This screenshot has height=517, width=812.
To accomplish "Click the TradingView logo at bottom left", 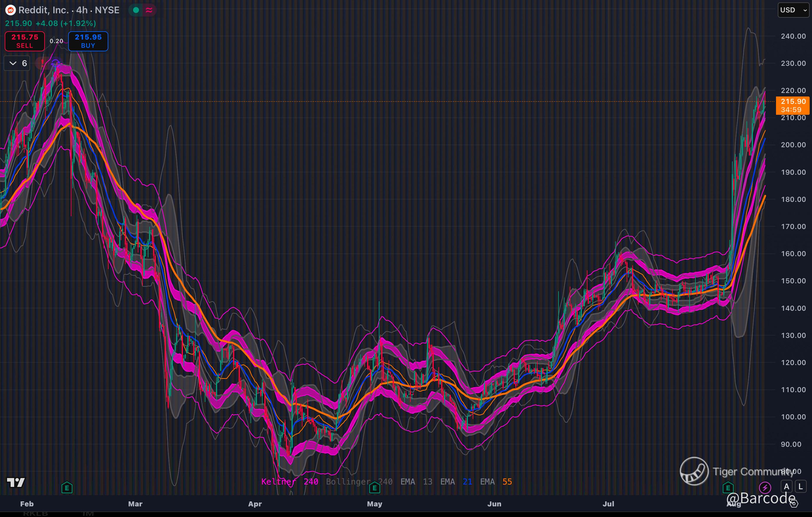I will pos(16,482).
